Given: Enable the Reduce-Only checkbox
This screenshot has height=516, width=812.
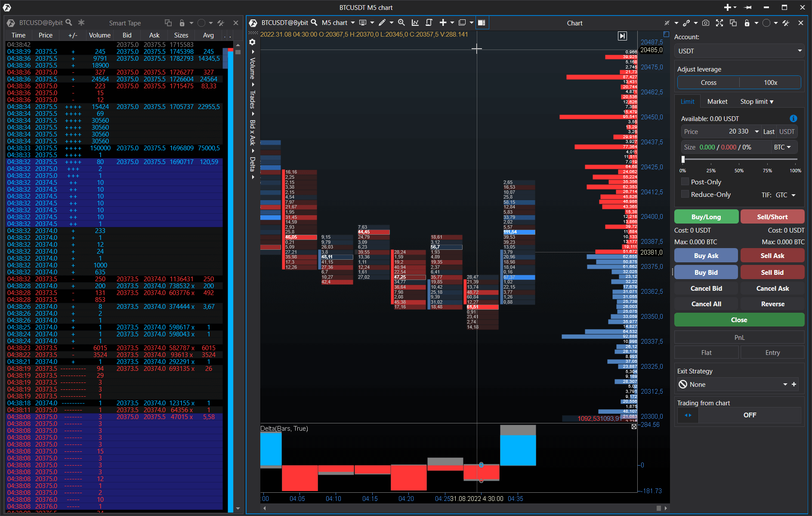Looking at the screenshot, I should coord(685,194).
